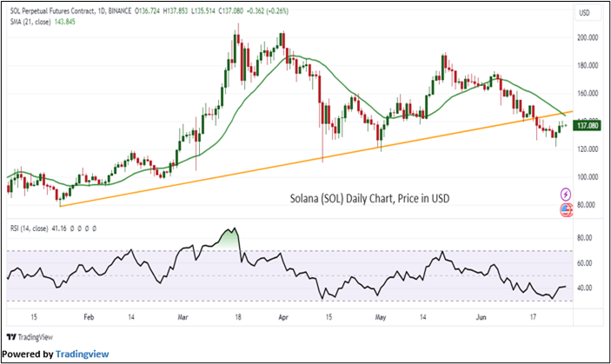Click the Feb date label
Viewport: 611px width, 364px height.
(89, 317)
